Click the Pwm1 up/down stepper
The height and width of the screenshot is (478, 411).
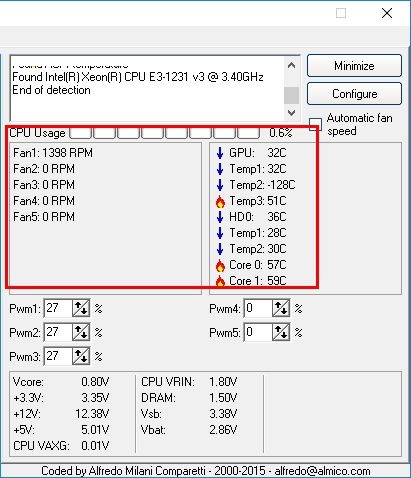tap(81, 308)
